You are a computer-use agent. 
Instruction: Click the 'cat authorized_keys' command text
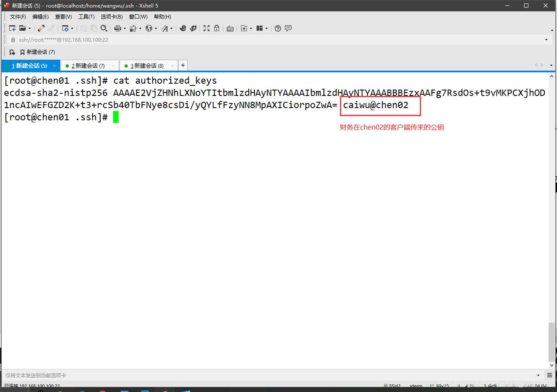click(165, 80)
